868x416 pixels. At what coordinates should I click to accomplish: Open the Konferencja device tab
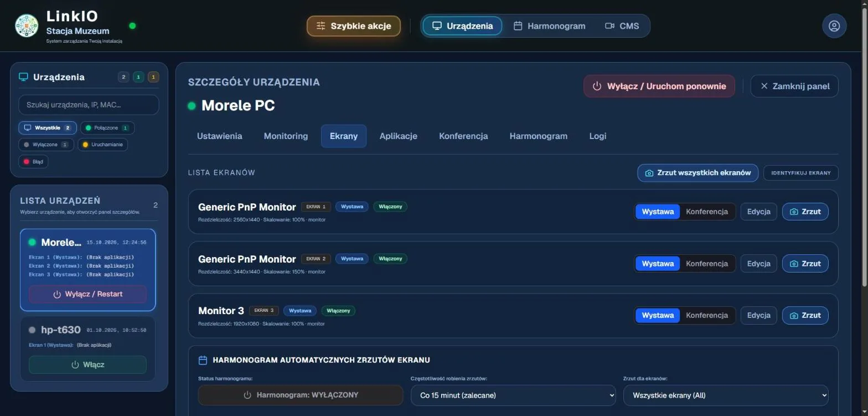click(x=463, y=136)
